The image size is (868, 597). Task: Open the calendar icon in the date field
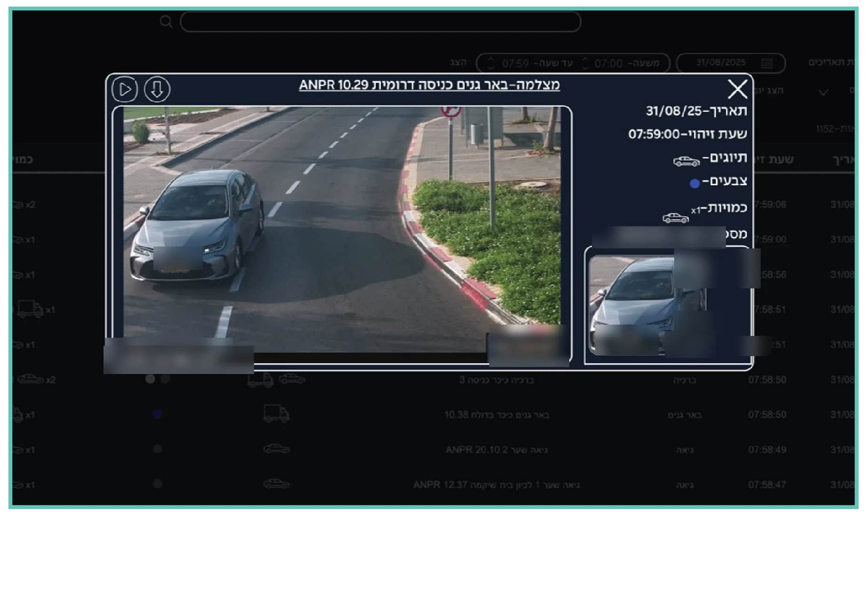pos(766,63)
